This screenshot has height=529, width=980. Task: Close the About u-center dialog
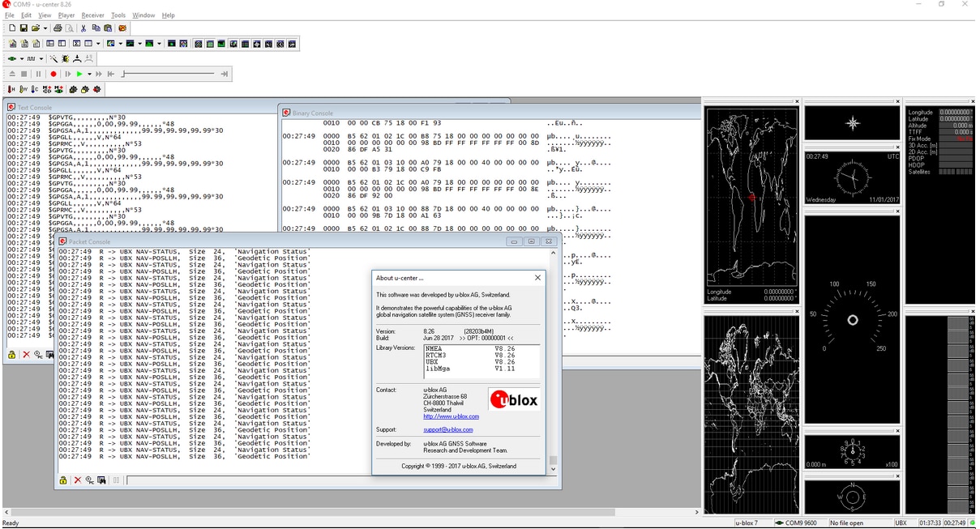coord(537,278)
